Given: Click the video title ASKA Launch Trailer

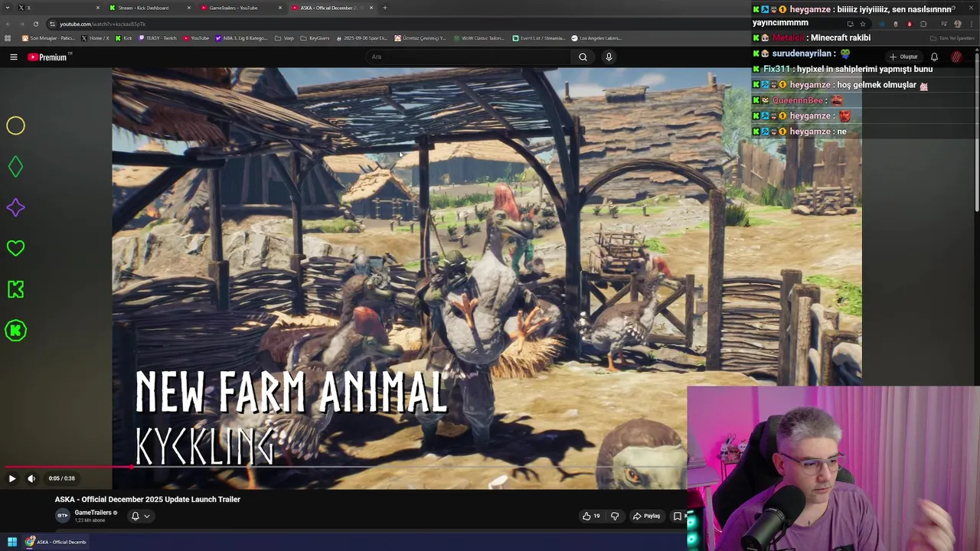Looking at the screenshot, I should (148, 500).
